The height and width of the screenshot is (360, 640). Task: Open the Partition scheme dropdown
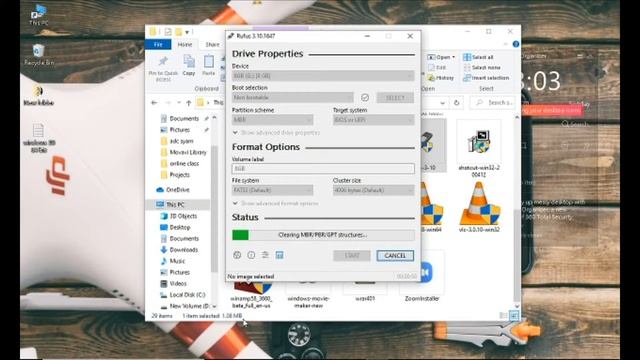point(272,120)
